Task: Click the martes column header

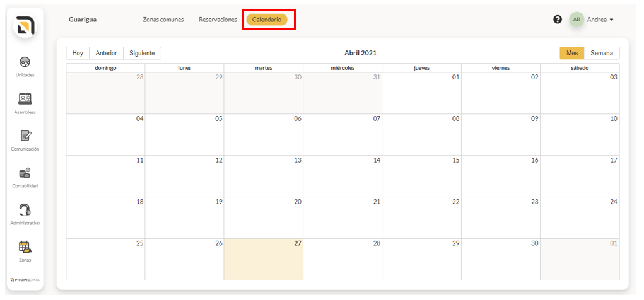Action: pyautogui.click(x=264, y=68)
